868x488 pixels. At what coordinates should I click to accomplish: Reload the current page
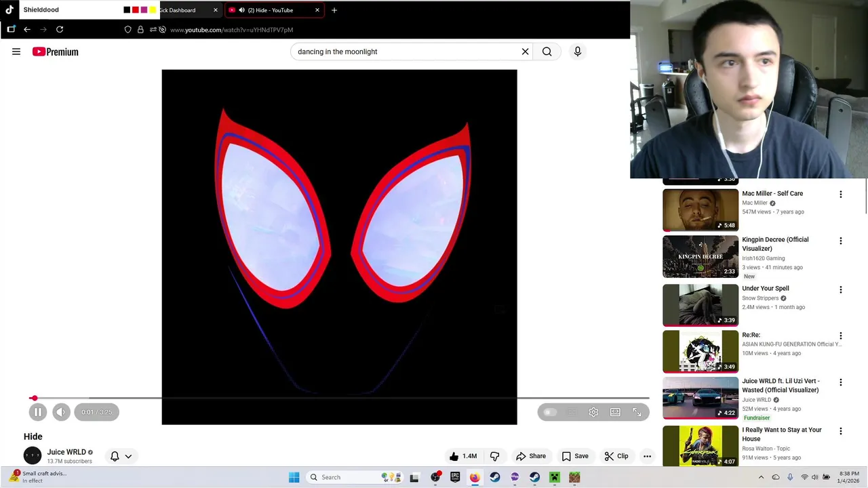coord(60,29)
